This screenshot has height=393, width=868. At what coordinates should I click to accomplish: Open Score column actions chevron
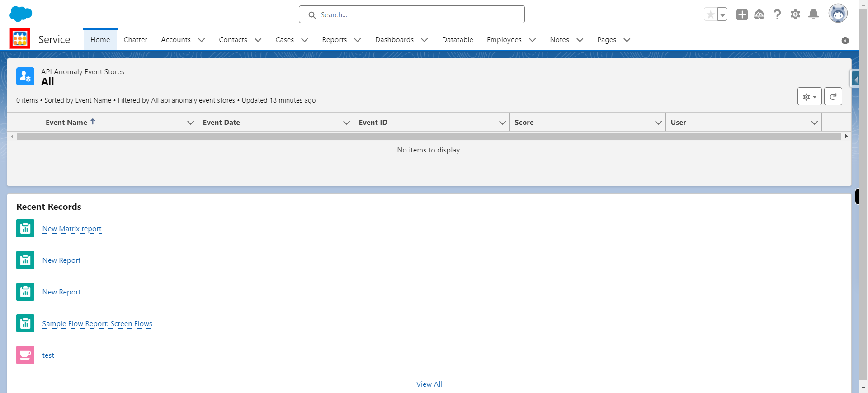[x=659, y=123]
